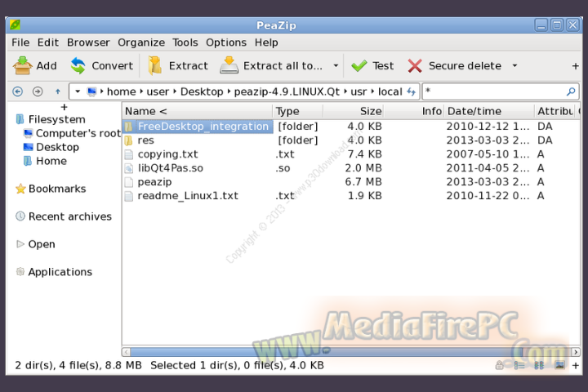Sort by the Size column header
588x392 pixels.
point(354,111)
